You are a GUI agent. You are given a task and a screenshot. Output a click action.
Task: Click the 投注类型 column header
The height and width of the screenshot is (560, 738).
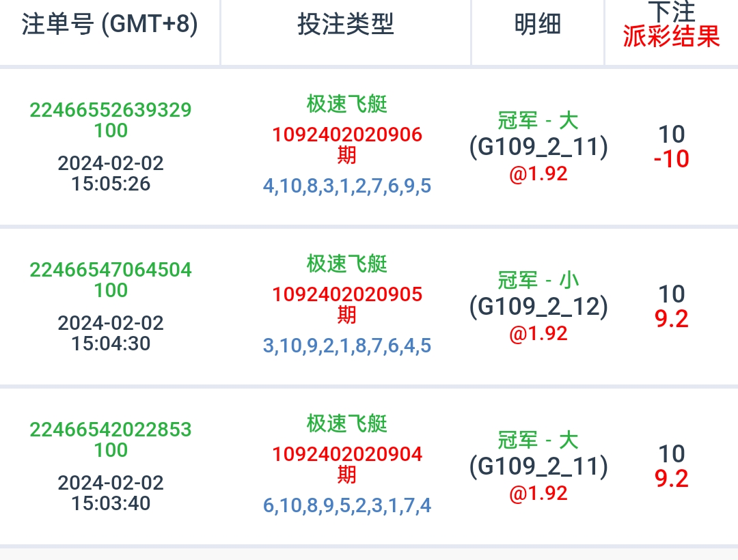346,25
